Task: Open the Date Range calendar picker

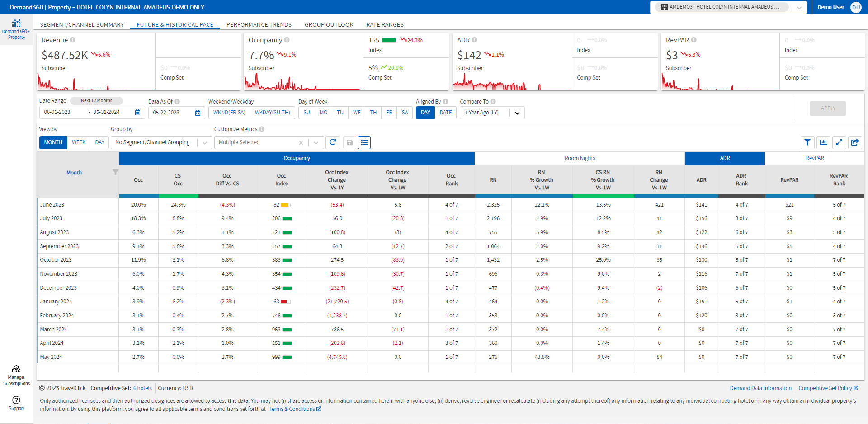Action: (137, 113)
